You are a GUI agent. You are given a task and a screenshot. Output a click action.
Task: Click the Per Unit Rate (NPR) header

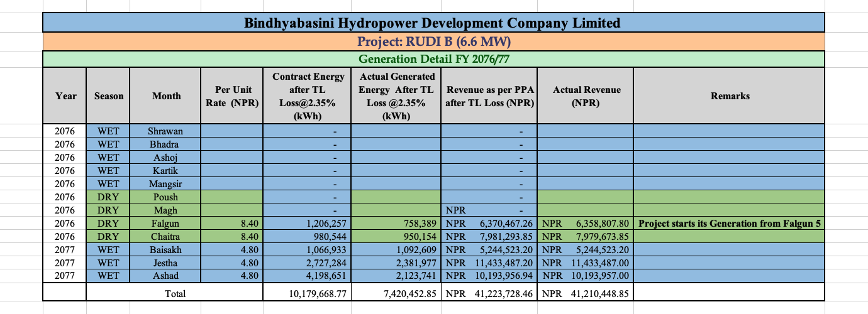[x=232, y=96]
